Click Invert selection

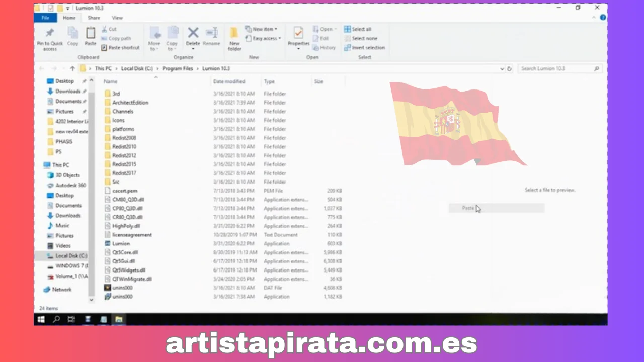(365, 48)
